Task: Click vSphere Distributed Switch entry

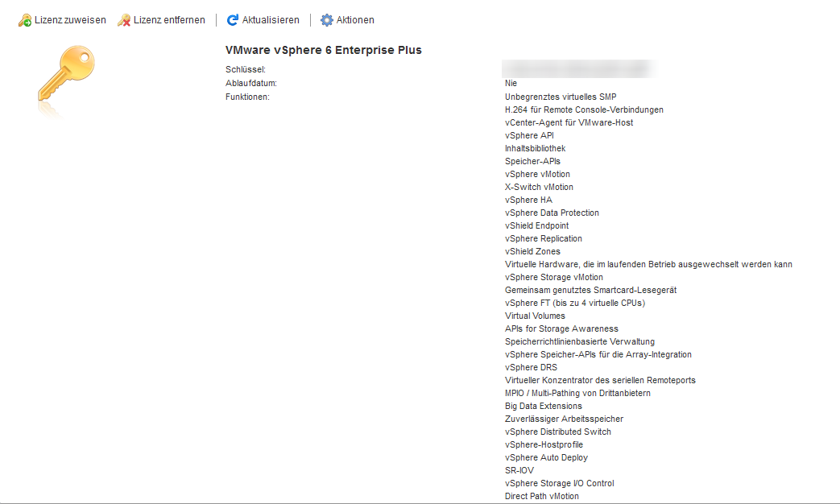Action: click(x=557, y=432)
